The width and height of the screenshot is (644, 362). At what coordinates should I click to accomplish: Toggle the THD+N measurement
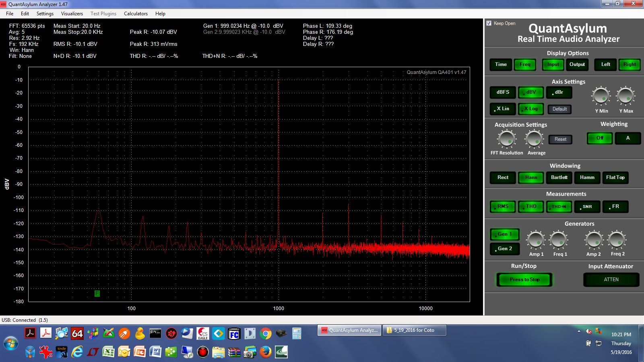point(559,206)
